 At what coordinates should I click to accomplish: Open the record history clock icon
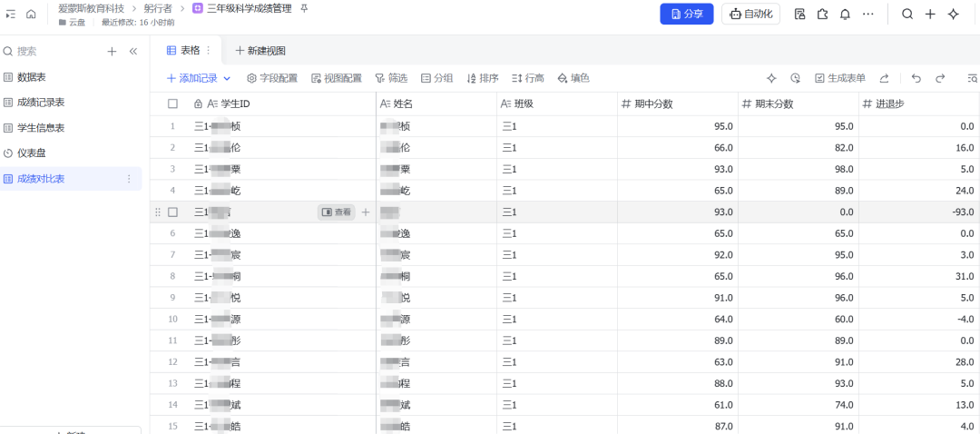(x=795, y=78)
